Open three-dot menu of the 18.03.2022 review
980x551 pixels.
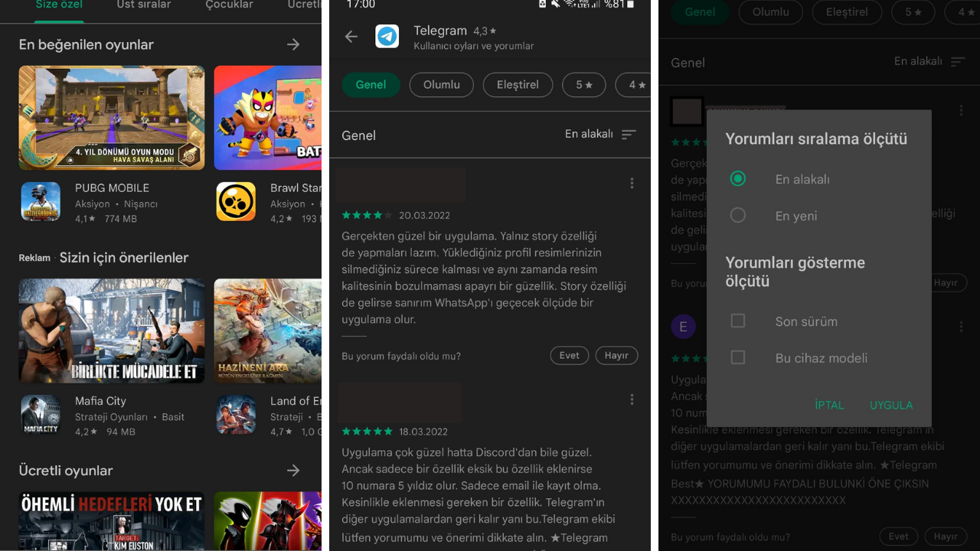coord(632,399)
